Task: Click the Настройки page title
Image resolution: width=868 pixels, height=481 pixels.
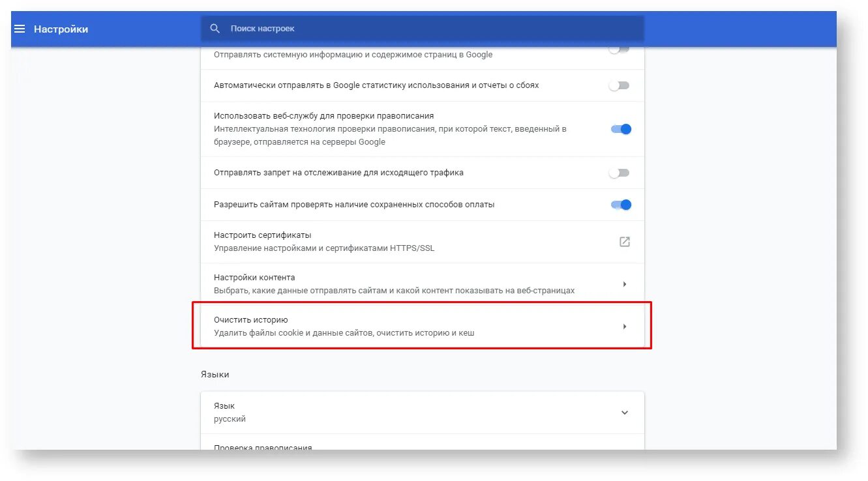Action: coord(61,29)
